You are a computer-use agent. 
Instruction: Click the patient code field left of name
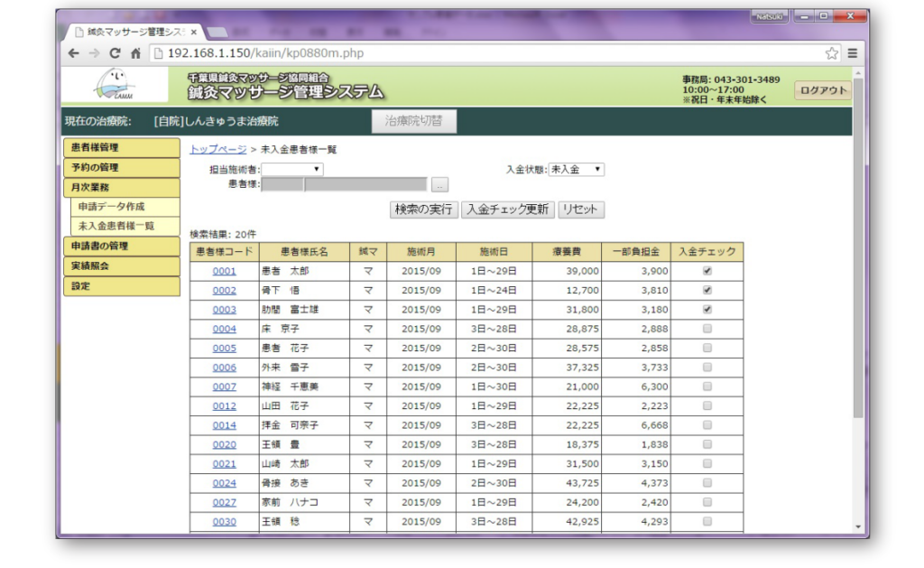click(x=282, y=184)
